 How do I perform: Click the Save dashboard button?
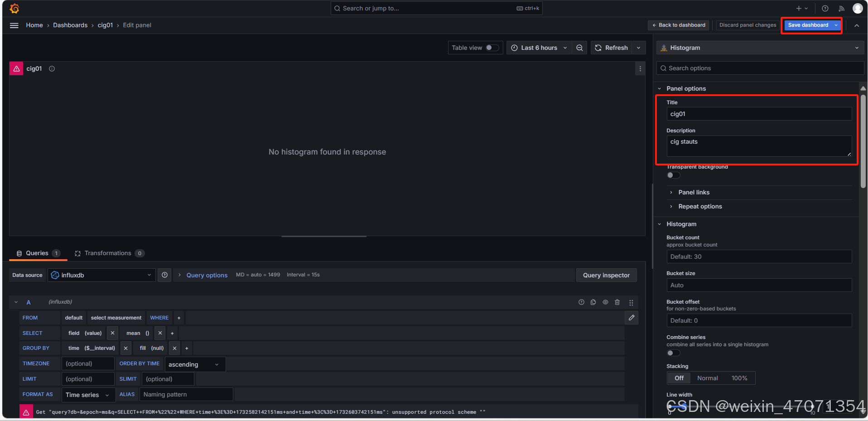click(x=808, y=25)
